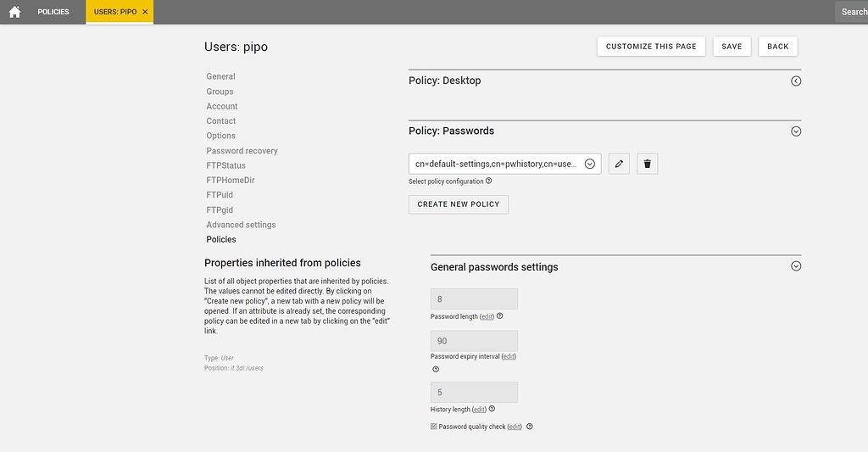
Task: Click help icon next to History length
Action: click(x=492, y=409)
